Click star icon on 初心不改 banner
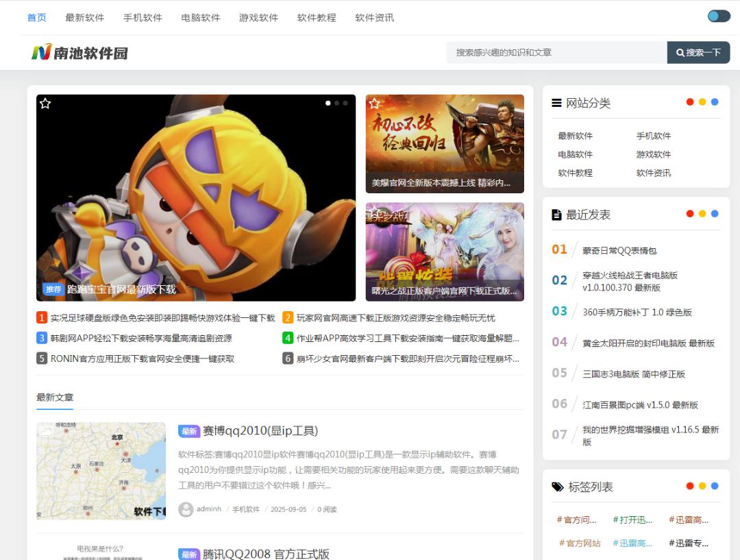This screenshot has height=560, width=740. pyautogui.click(x=375, y=103)
